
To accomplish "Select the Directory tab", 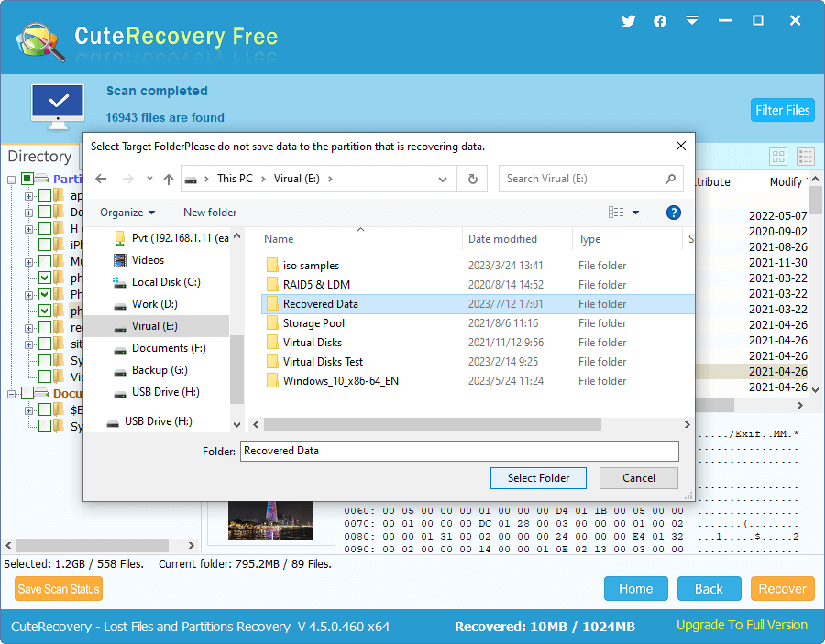I will [x=40, y=156].
